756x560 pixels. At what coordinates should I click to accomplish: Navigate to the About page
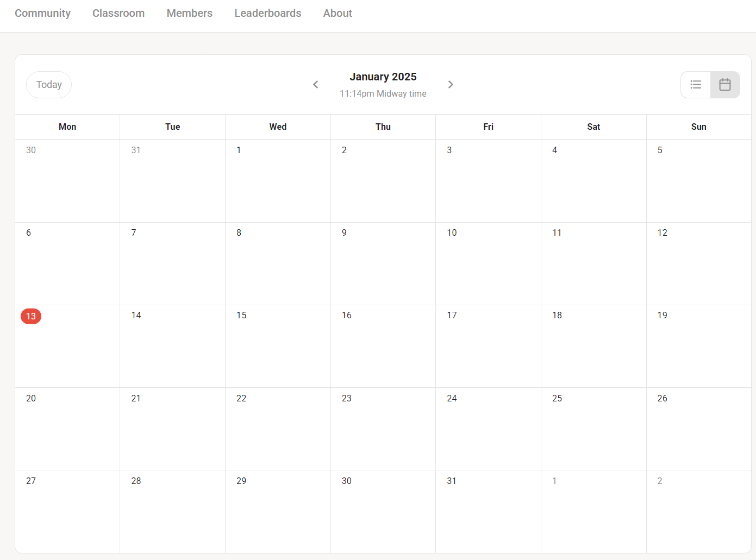click(x=337, y=13)
